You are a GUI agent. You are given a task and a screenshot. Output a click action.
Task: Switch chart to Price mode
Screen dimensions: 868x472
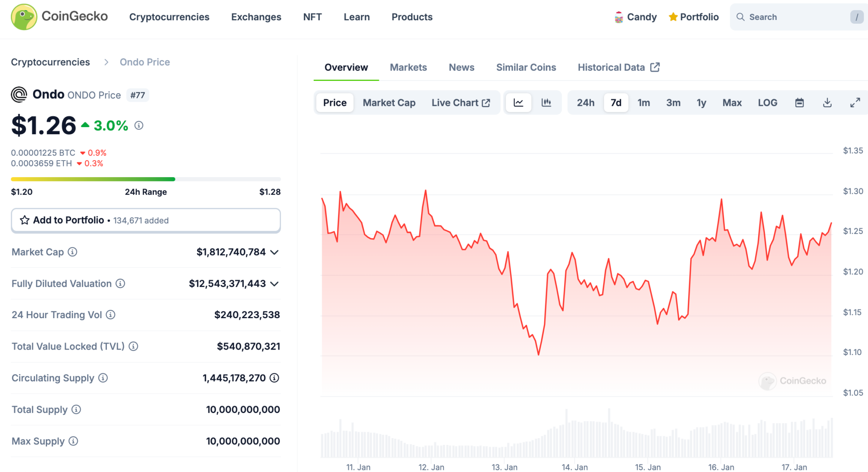tap(335, 103)
